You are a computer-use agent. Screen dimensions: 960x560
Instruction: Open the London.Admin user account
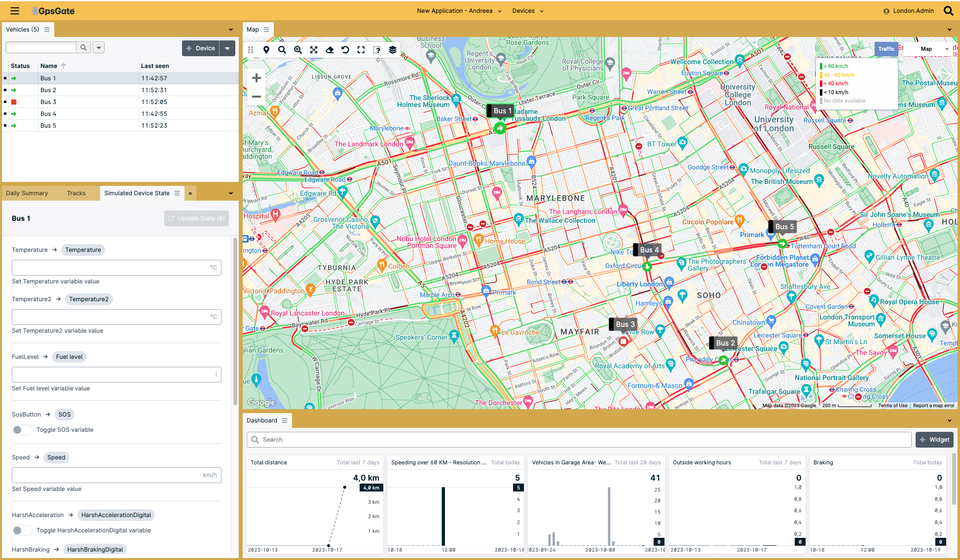point(909,11)
